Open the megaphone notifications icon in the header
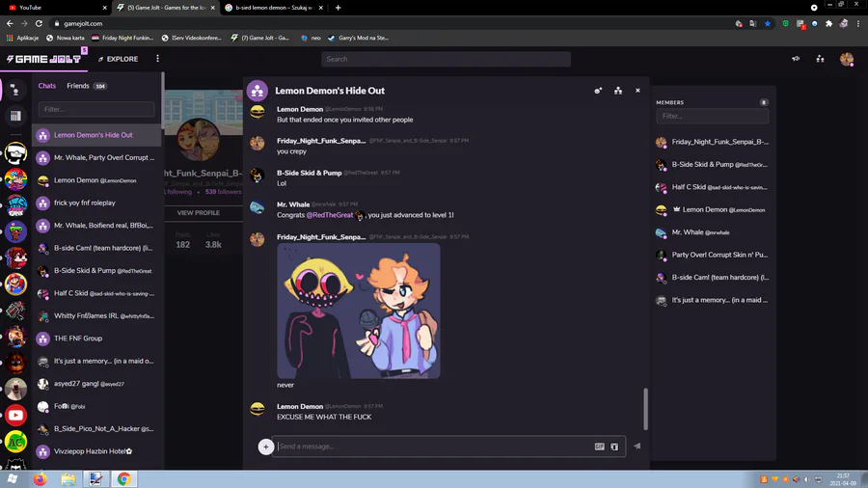Viewport: 868px width, 488px height. tap(796, 59)
